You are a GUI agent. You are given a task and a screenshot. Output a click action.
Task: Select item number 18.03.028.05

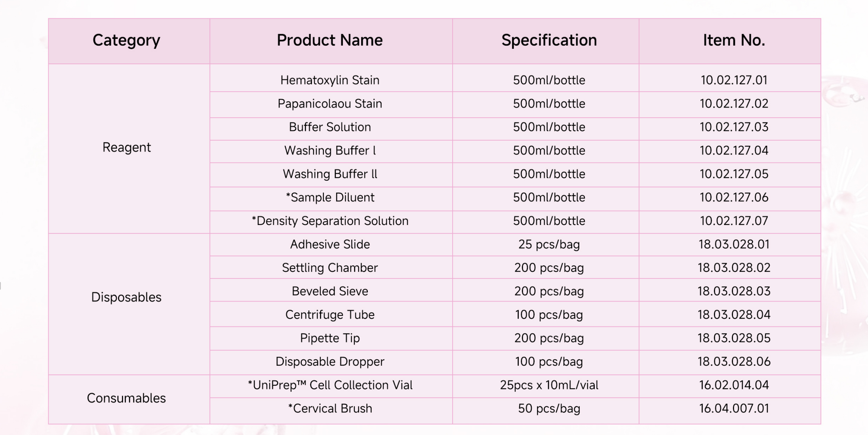pyautogui.click(x=734, y=338)
